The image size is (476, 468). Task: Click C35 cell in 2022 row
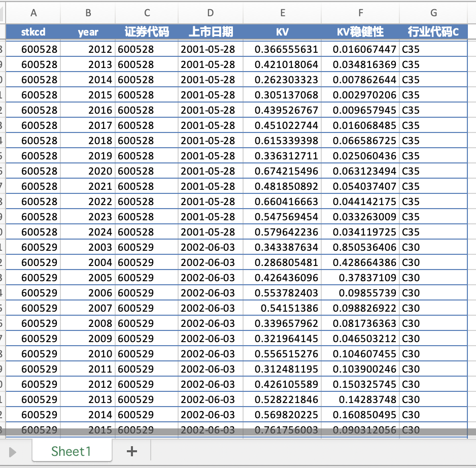coord(433,201)
